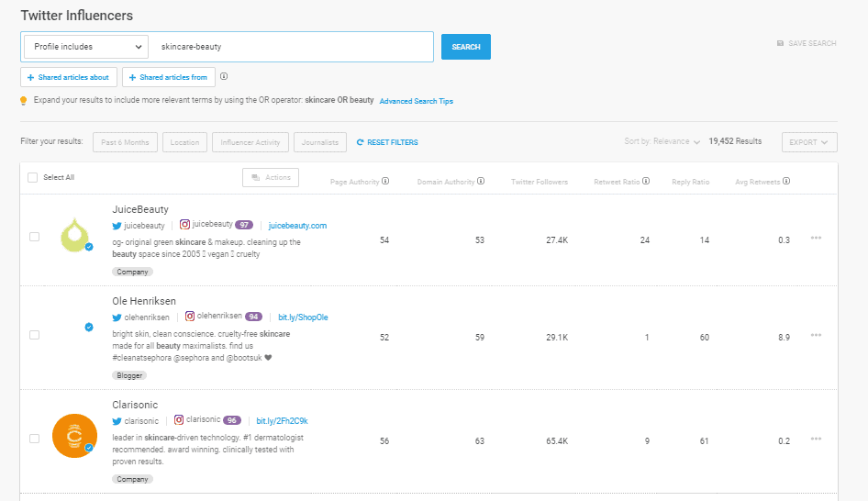Click the 65.4K followers value
Viewport: 868px width, 501px height.
click(x=557, y=441)
